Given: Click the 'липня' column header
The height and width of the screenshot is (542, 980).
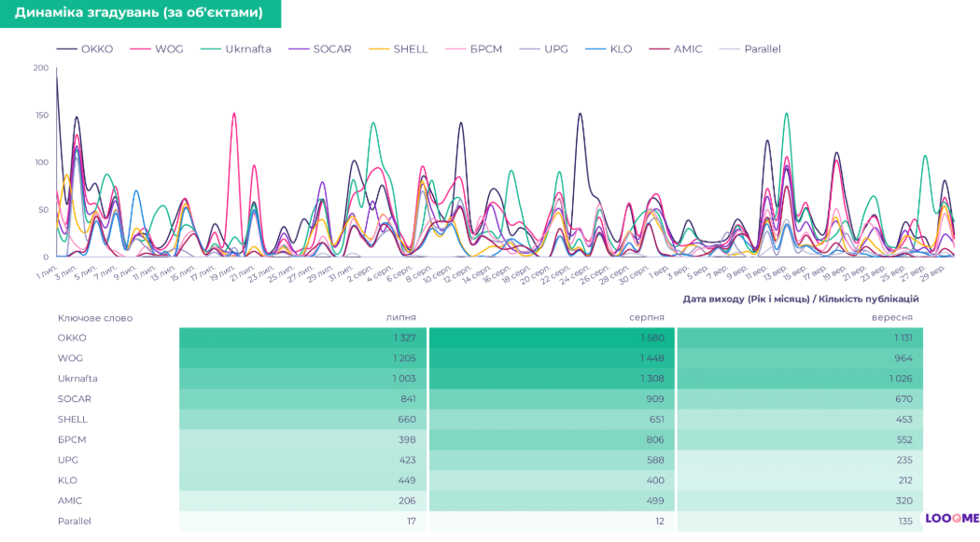Looking at the screenshot, I should 400,318.
